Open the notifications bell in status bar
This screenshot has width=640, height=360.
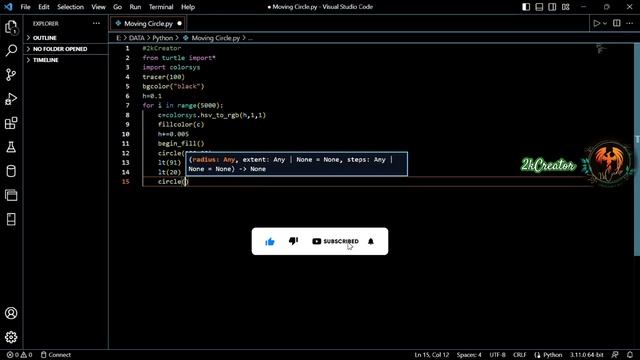pyautogui.click(x=630, y=355)
